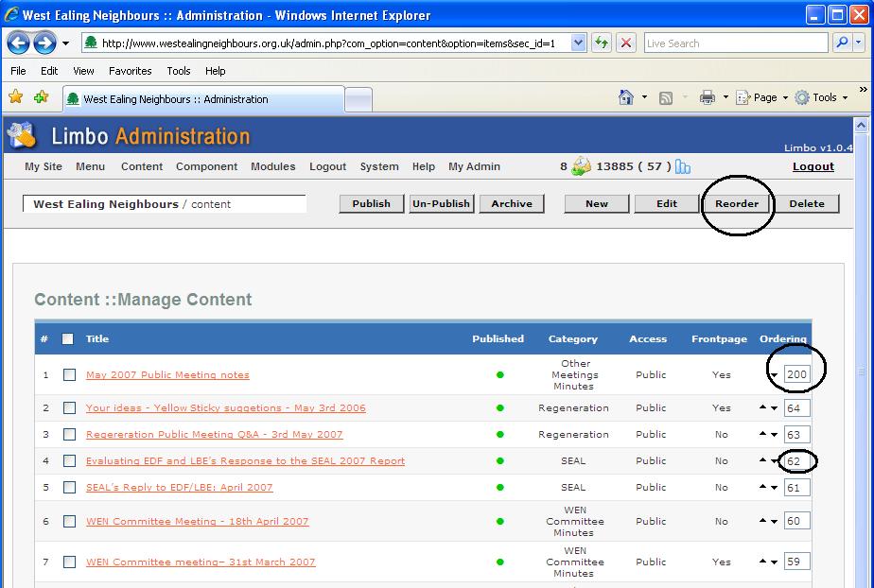Open the Tools gear menu in command bar

tap(821, 97)
